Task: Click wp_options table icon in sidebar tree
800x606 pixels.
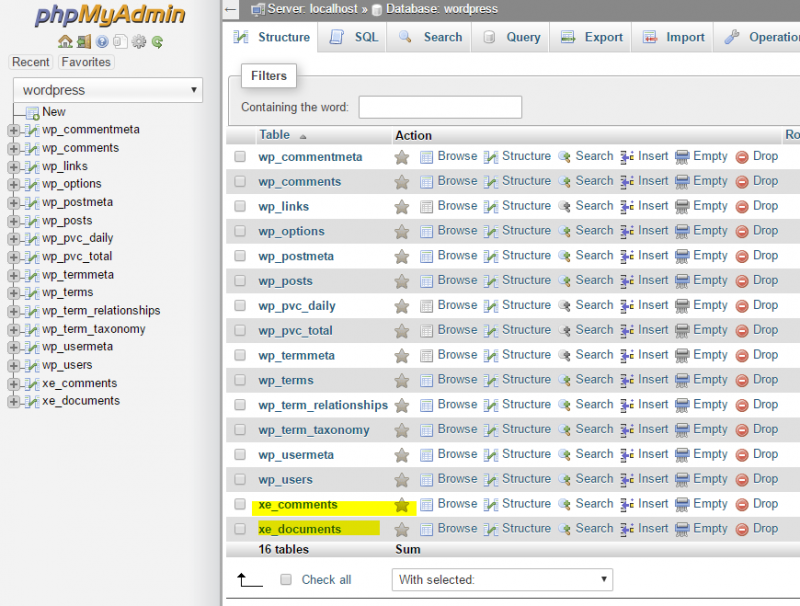Action: click(32, 185)
